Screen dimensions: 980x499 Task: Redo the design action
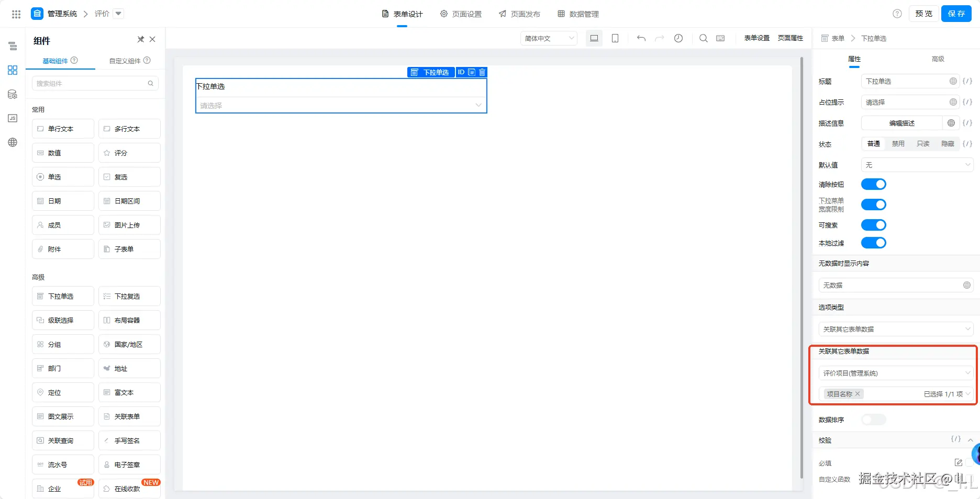point(660,38)
